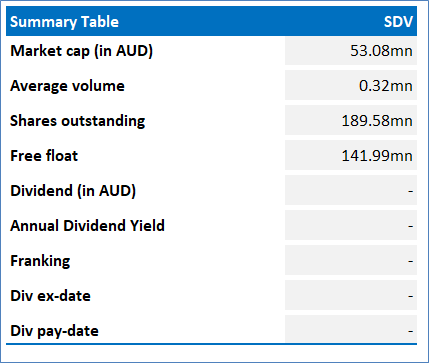
Task: Click the Franking row label
Action: [40, 261]
